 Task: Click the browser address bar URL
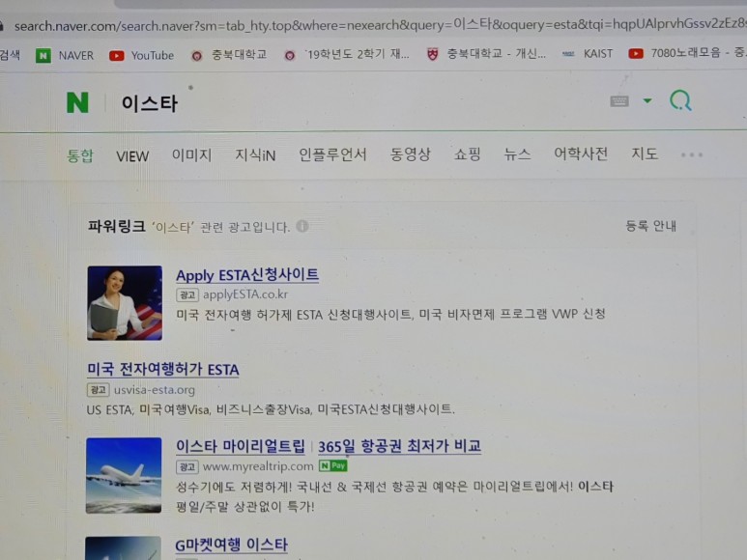click(x=380, y=25)
